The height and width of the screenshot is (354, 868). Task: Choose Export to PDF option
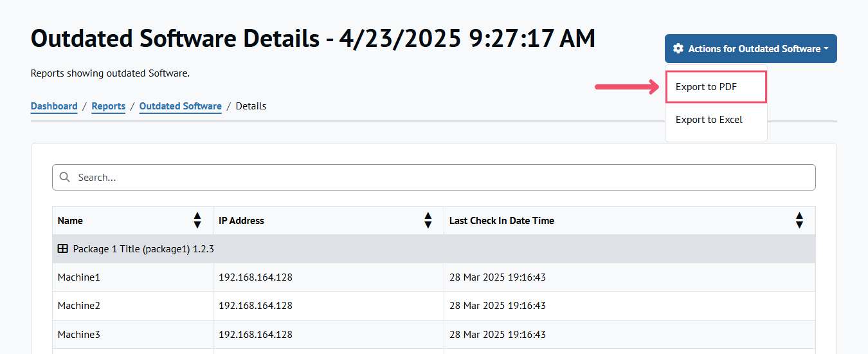716,87
